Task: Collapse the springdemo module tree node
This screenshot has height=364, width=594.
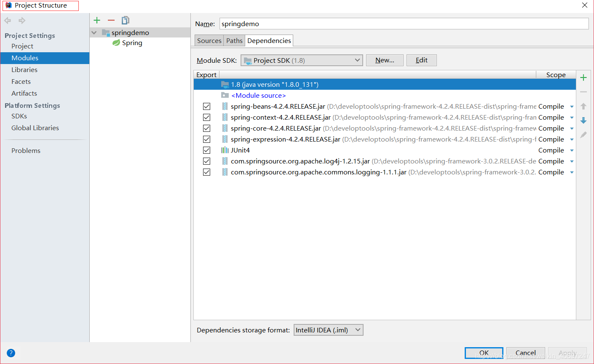Action: (x=94, y=32)
